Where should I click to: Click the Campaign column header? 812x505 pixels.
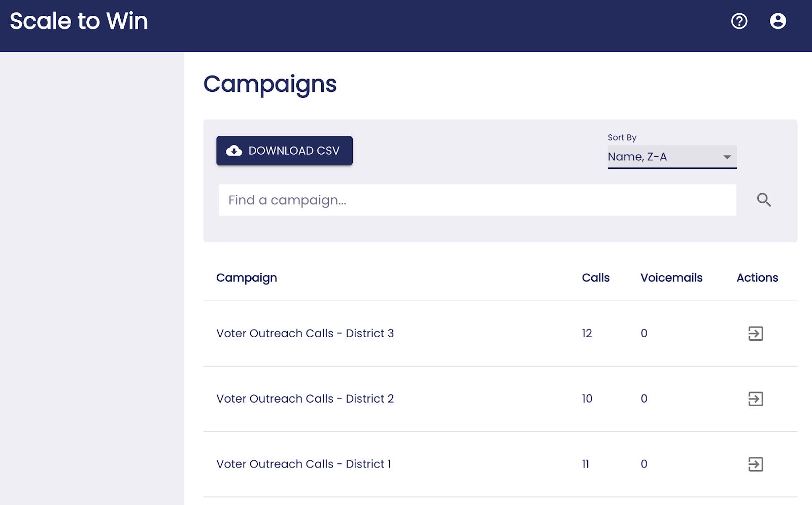click(247, 278)
